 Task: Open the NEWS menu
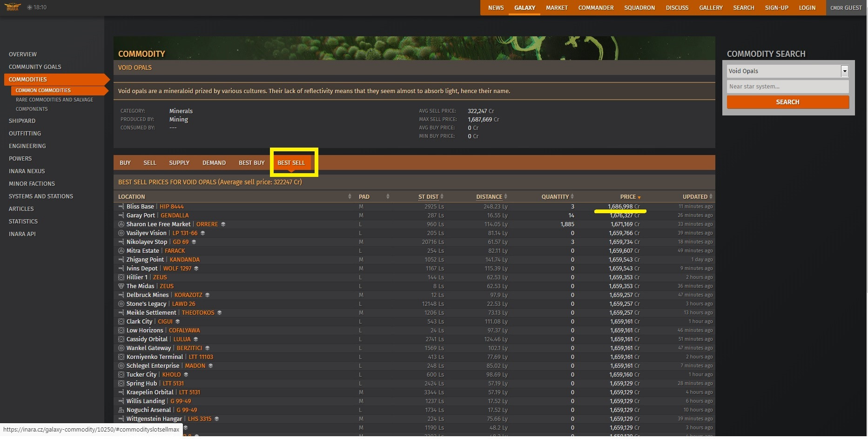tap(496, 8)
